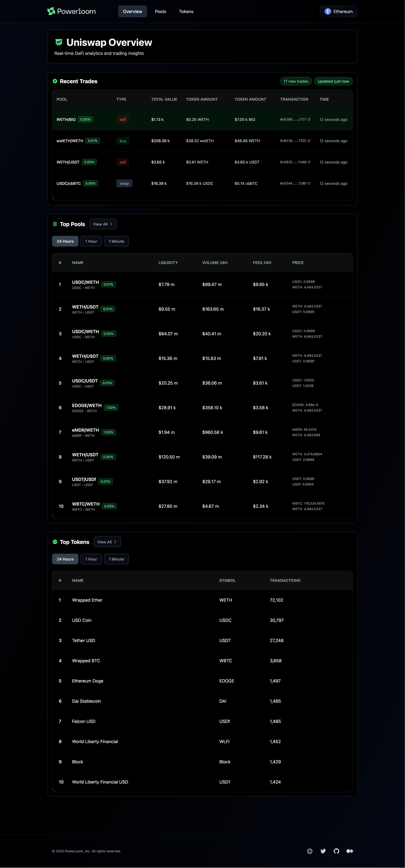The height and width of the screenshot is (868, 405).
Task: Open the GitHub icon in footer
Action: (x=336, y=851)
